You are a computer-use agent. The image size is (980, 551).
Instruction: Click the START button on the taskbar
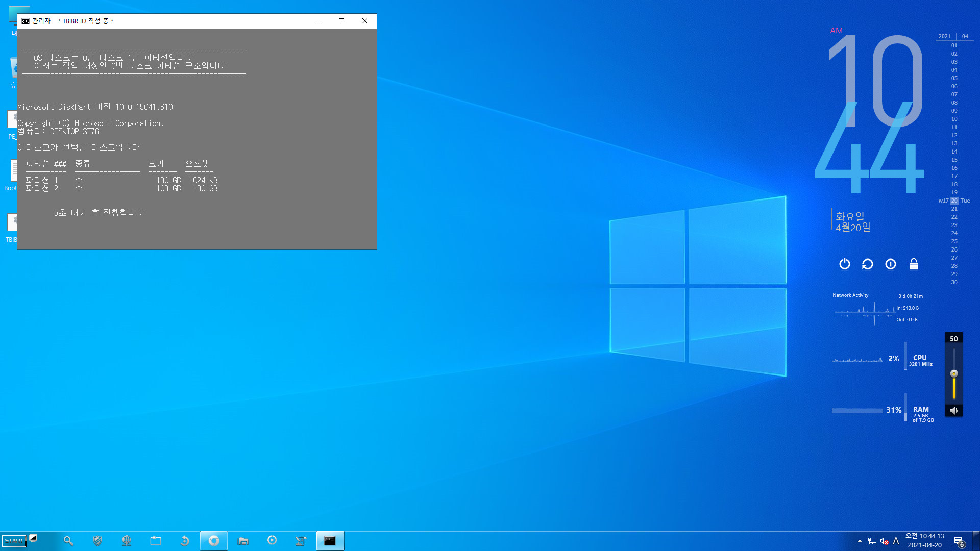click(x=14, y=541)
